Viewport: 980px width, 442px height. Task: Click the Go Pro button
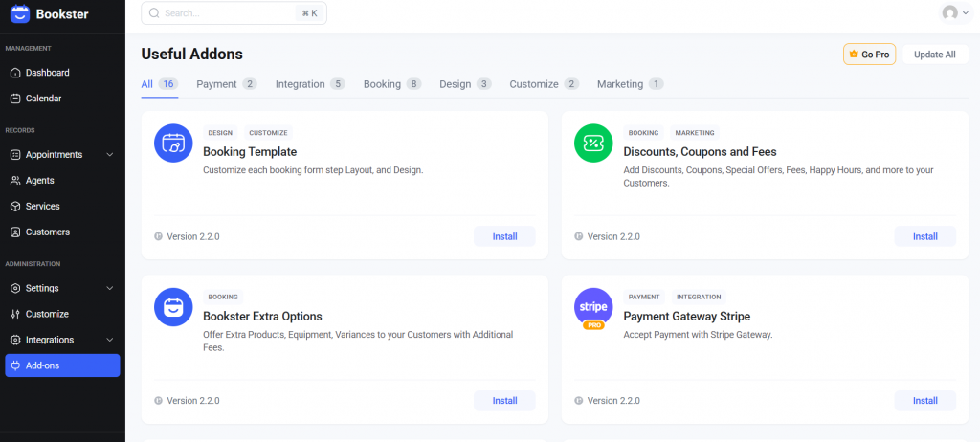tap(869, 55)
